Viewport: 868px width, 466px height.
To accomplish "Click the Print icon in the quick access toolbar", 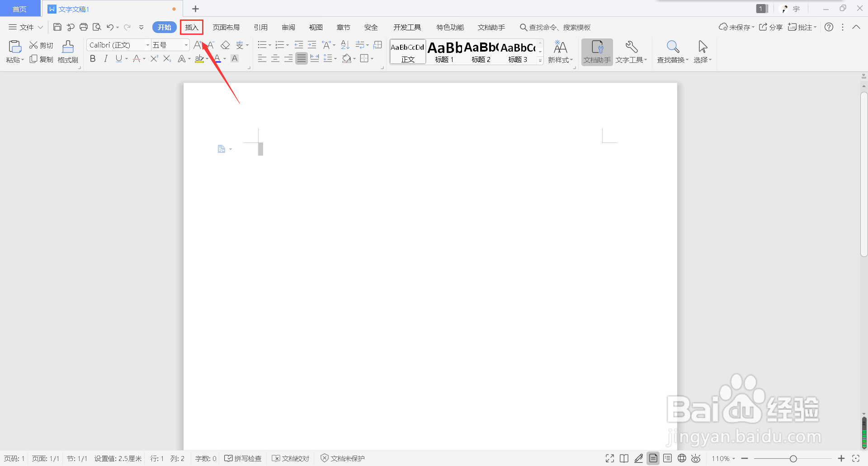I will (84, 27).
